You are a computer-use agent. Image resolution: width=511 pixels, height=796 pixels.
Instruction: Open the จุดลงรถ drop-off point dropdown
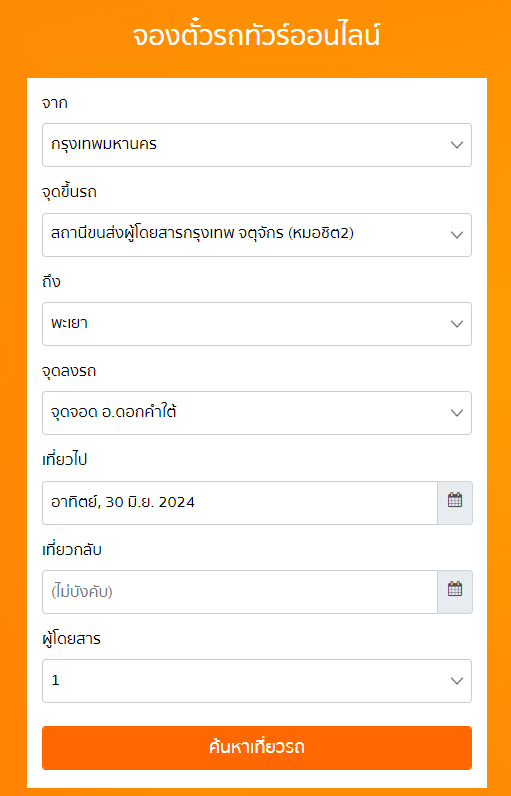(257, 413)
